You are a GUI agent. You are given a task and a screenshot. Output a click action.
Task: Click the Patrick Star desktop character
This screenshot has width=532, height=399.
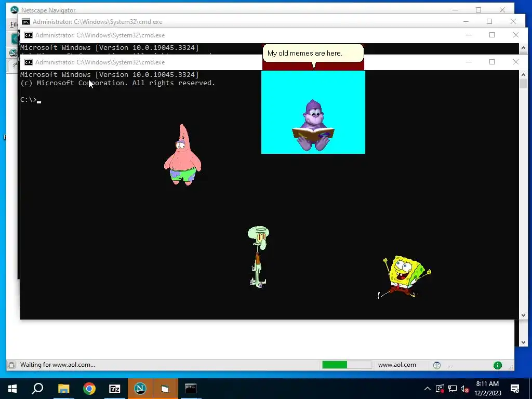tap(182, 155)
